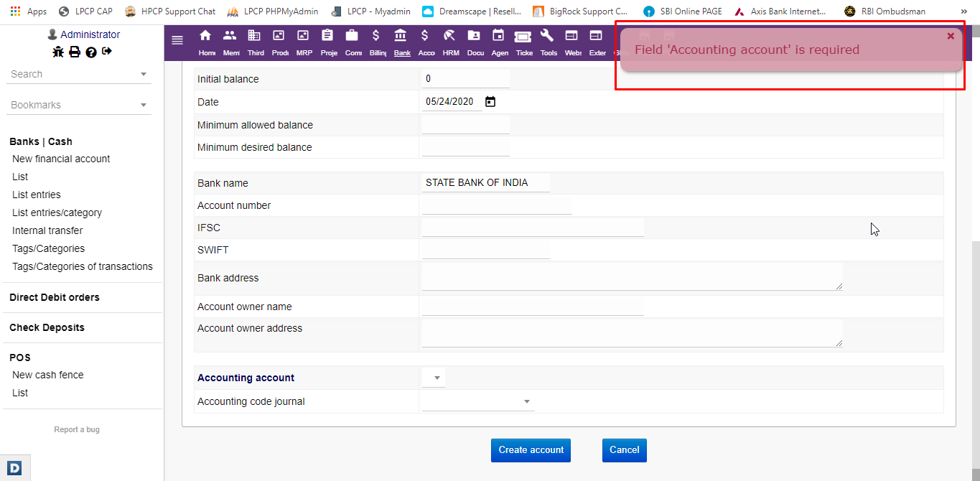Open the Tools wrench icon
The width and height of the screenshot is (980, 481).
pyautogui.click(x=547, y=36)
